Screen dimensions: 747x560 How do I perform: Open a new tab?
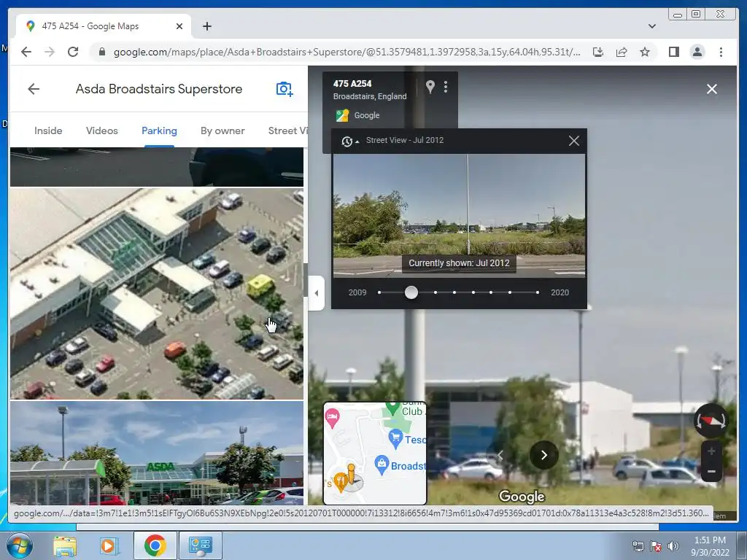(206, 26)
